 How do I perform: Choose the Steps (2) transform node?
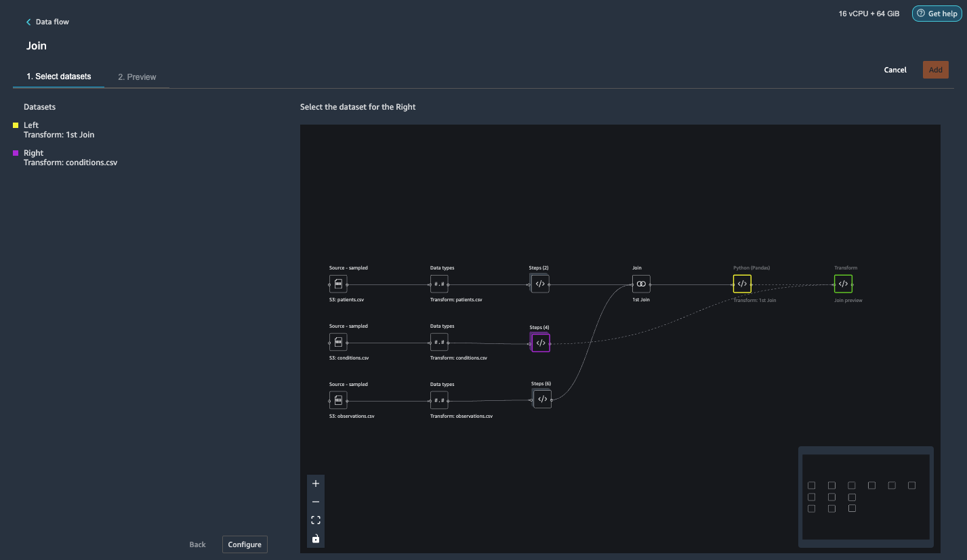click(540, 284)
